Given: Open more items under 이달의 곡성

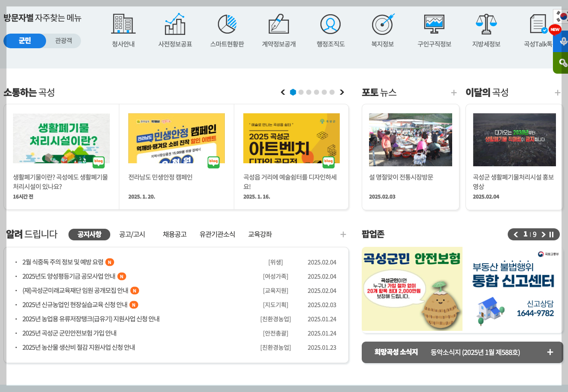Looking at the screenshot, I should pyautogui.click(x=558, y=92).
